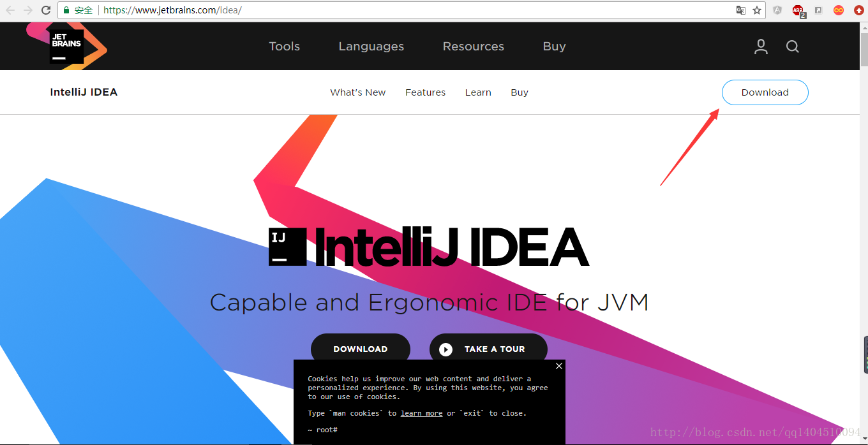The height and width of the screenshot is (445, 868).
Task: Open the Resources menu
Action: click(x=474, y=47)
